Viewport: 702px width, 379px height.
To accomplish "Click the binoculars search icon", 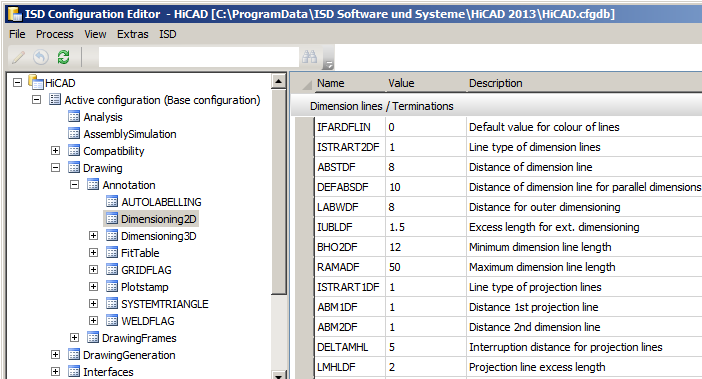I will coord(310,57).
